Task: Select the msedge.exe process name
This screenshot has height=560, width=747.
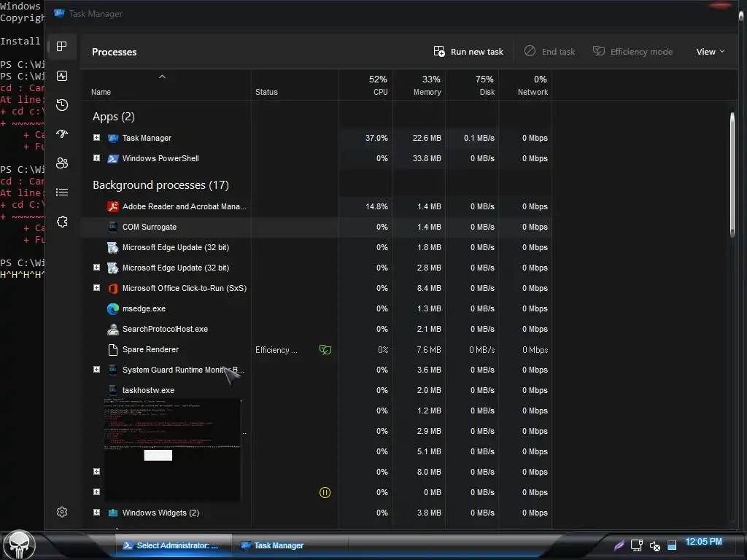Action: tap(144, 308)
